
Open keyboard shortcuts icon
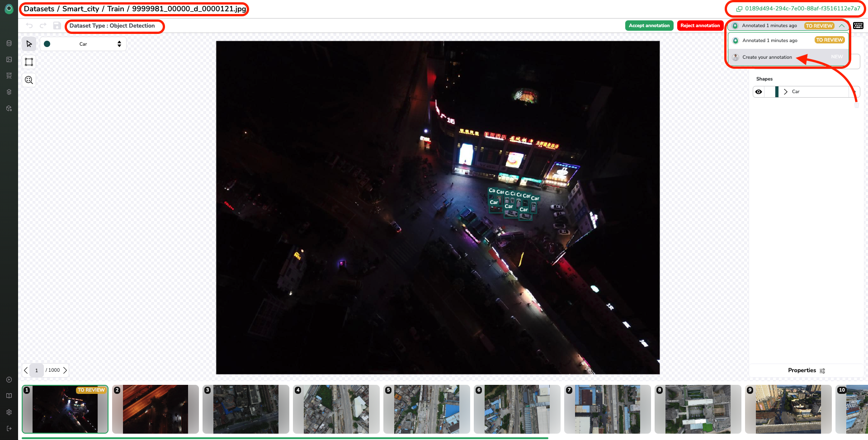point(858,26)
